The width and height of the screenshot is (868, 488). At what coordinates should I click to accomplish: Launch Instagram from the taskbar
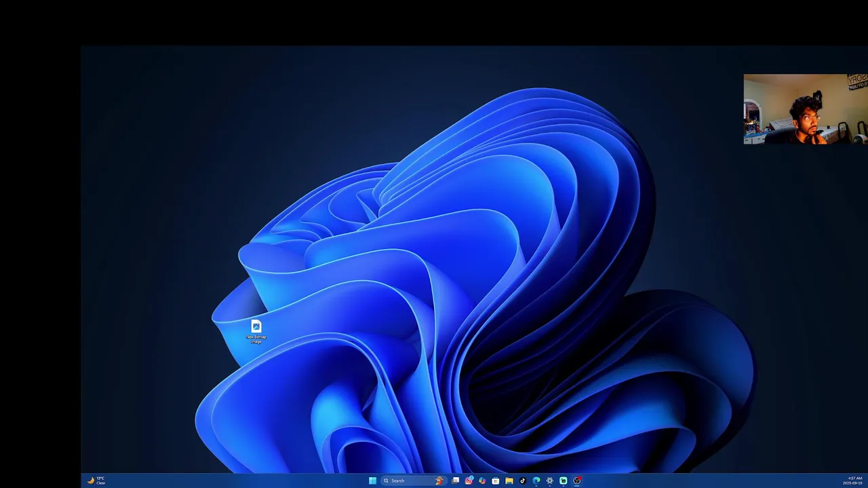[468, 481]
